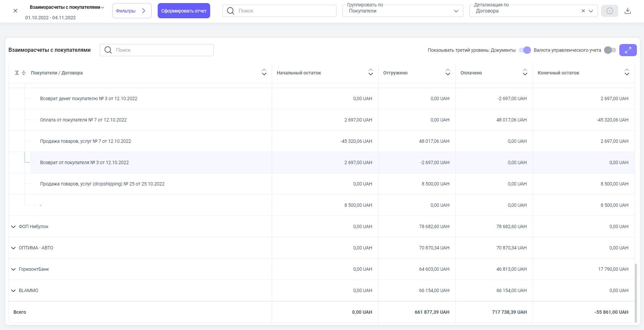
Task: Close the report with the X icon
Action: click(x=15, y=11)
